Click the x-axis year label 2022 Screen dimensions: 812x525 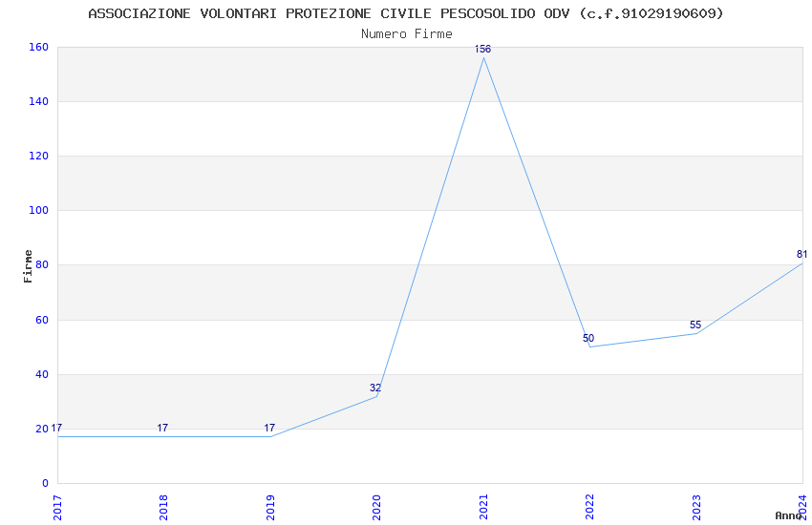(589, 508)
